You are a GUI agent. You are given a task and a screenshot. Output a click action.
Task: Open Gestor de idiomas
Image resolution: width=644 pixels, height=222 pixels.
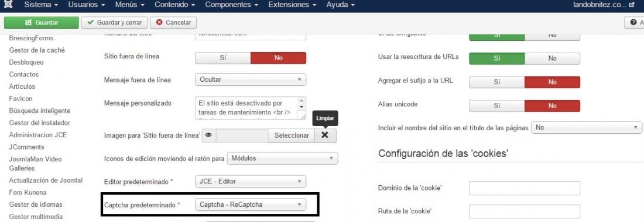click(35, 204)
